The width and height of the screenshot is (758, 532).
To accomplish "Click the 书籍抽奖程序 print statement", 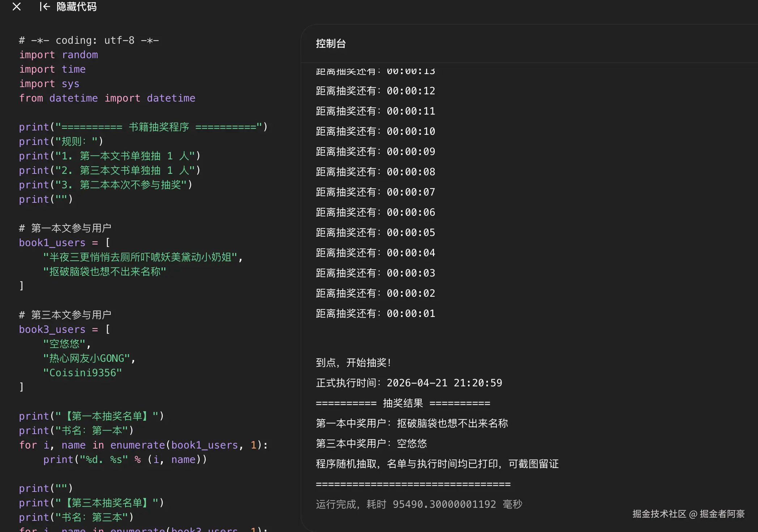I will point(143,127).
